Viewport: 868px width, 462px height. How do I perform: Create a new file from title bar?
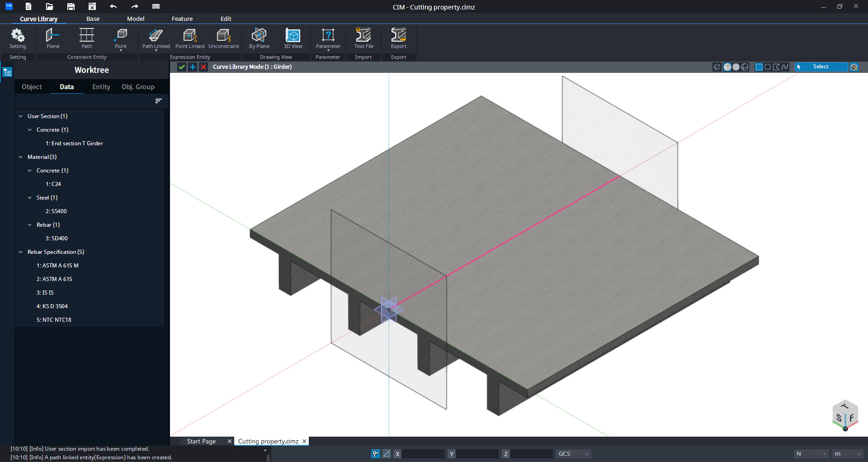(28, 6)
